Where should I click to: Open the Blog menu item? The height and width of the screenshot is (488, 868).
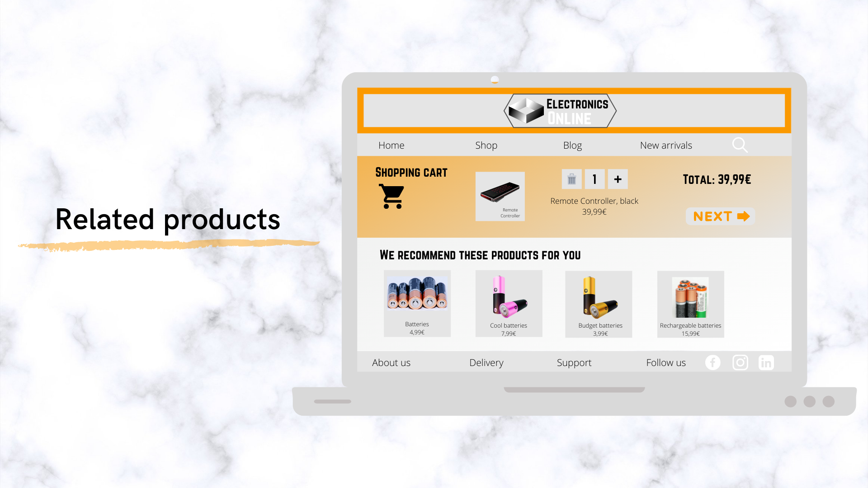(572, 145)
